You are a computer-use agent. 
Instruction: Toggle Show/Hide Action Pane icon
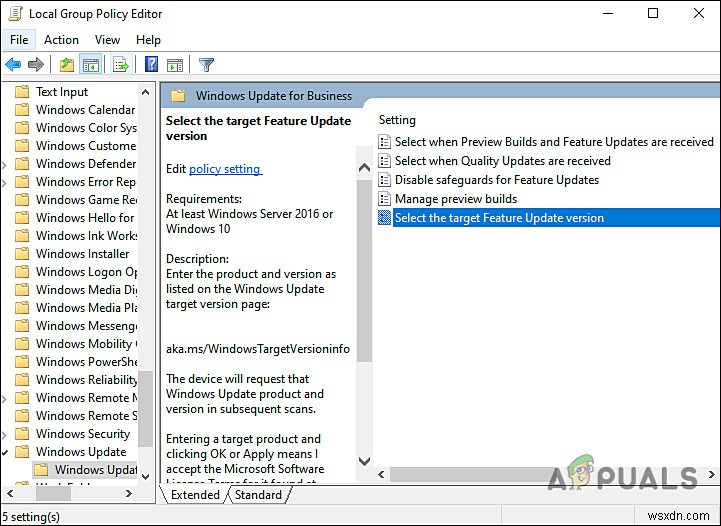click(x=175, y=65)
